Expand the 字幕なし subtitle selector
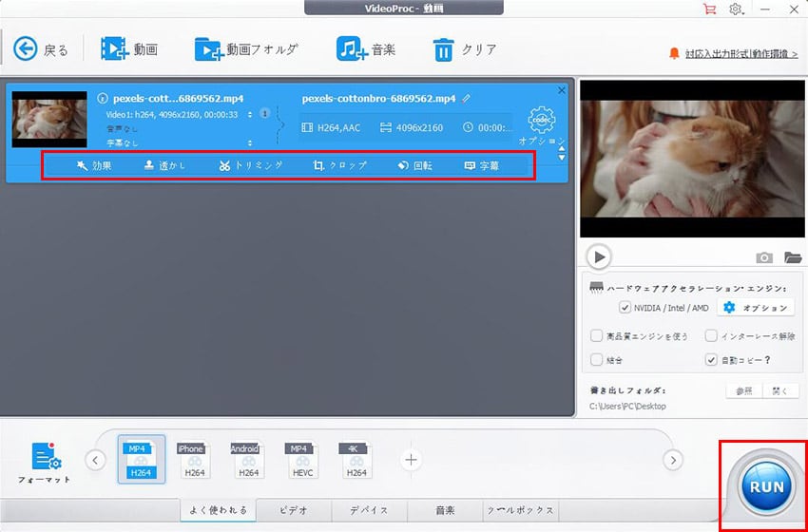 point(250,142)
